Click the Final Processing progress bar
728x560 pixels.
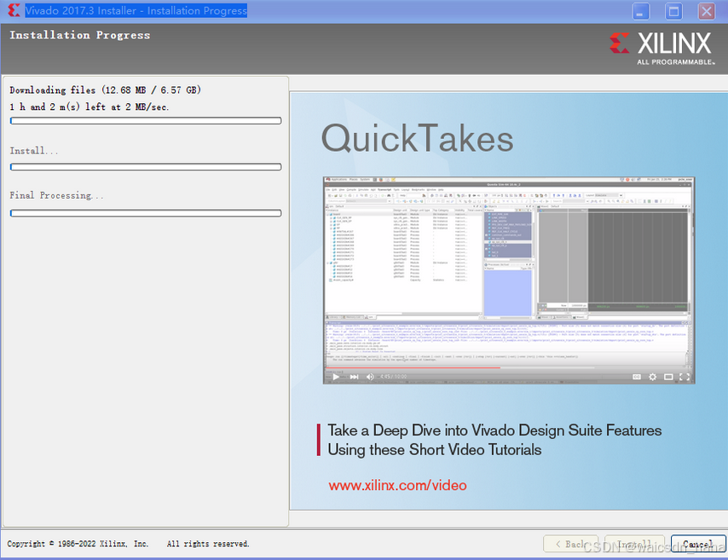146,213
